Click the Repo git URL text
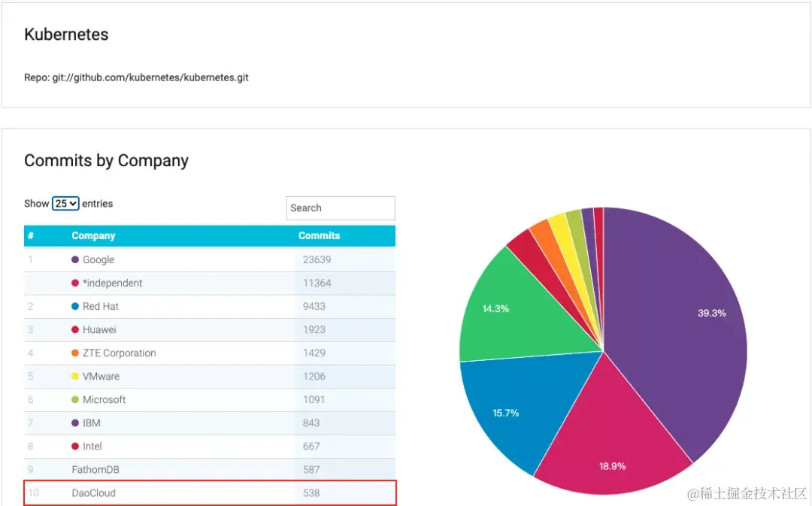 [136, 77]
